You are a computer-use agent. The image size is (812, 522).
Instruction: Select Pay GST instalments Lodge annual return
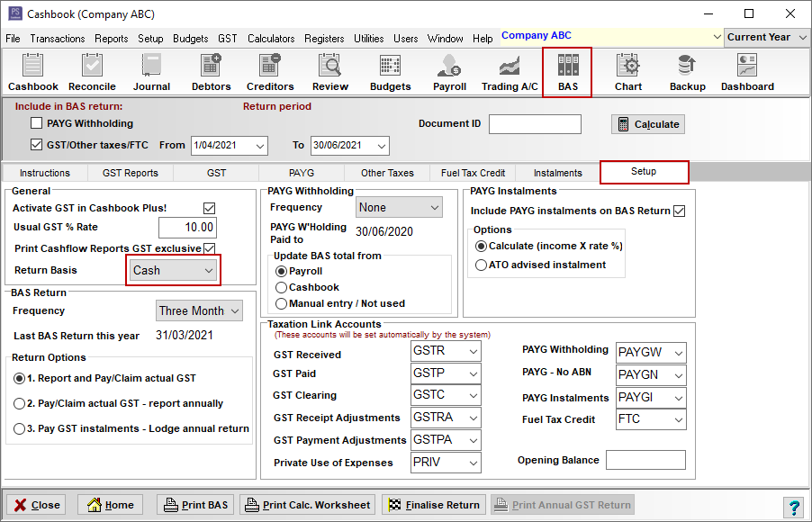tap(19, 428)
